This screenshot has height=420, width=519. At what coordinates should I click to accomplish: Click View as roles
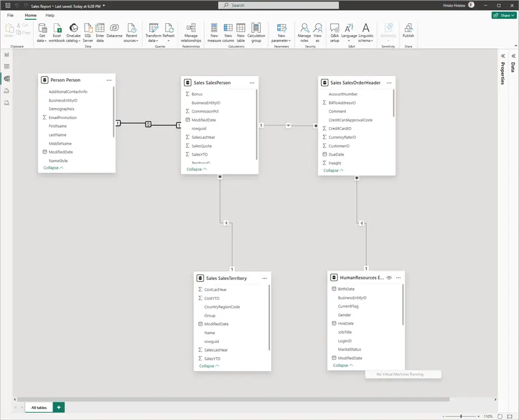coord(317,33)
